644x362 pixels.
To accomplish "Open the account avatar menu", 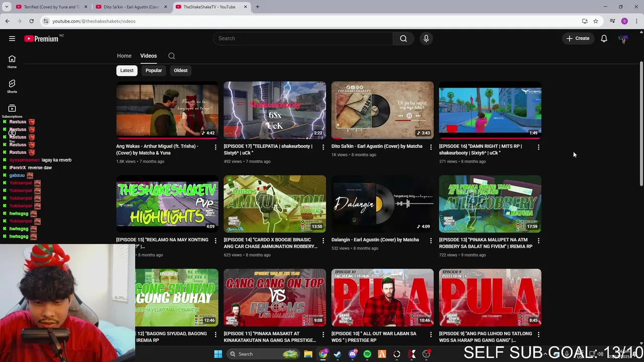I will click(623, 39).
